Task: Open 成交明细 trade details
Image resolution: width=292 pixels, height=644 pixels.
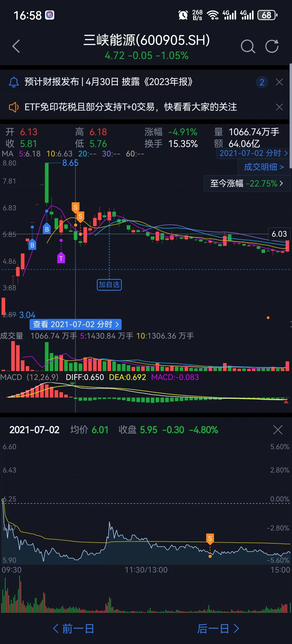Action: (x=264, y=167)
